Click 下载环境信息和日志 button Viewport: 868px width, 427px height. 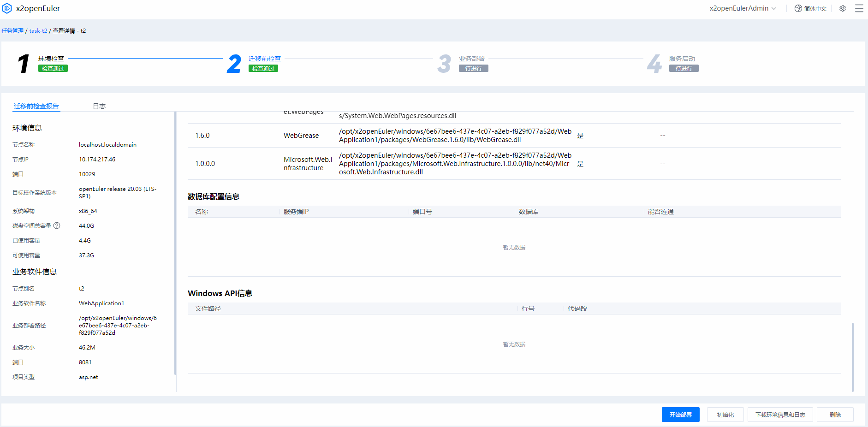780,415
